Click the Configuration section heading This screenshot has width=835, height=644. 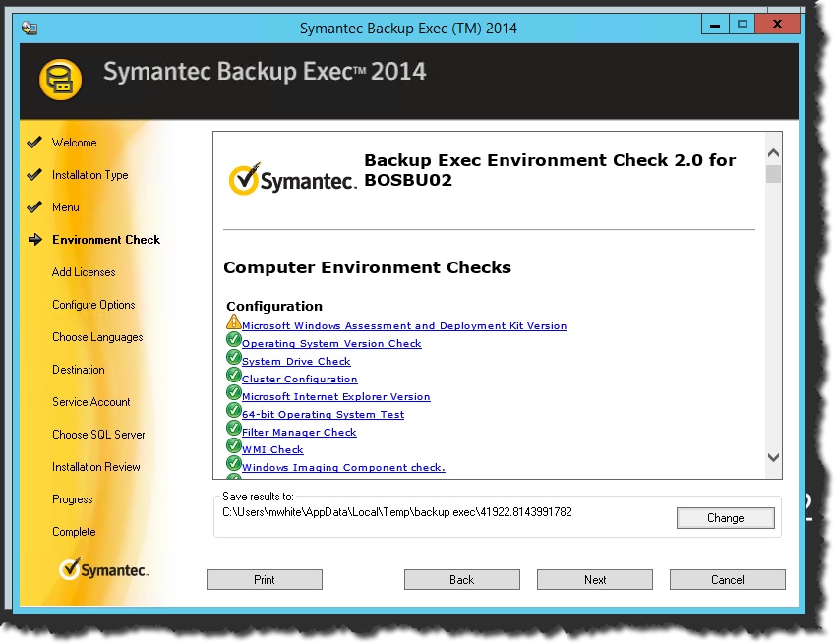(x=274, y=306)
